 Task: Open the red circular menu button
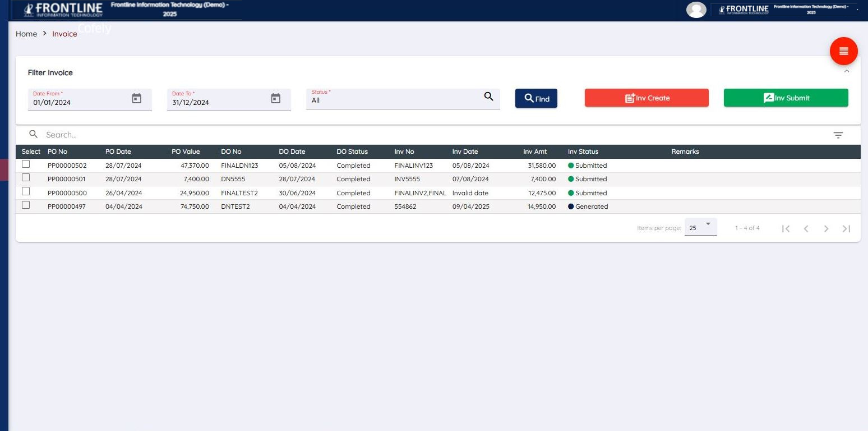click(843, 51)
